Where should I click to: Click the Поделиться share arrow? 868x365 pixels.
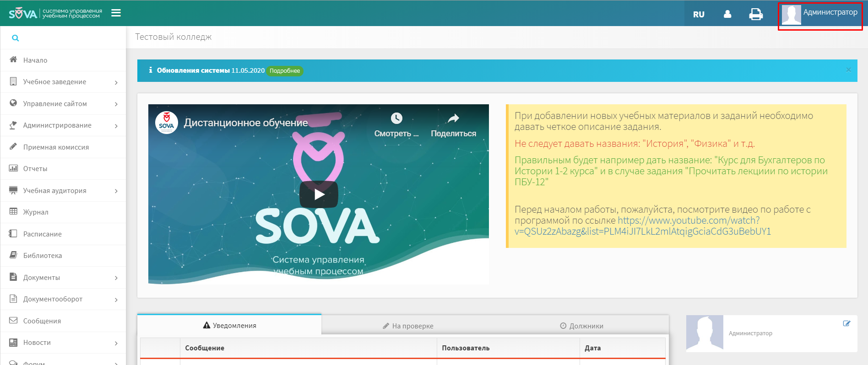[453, 118]
